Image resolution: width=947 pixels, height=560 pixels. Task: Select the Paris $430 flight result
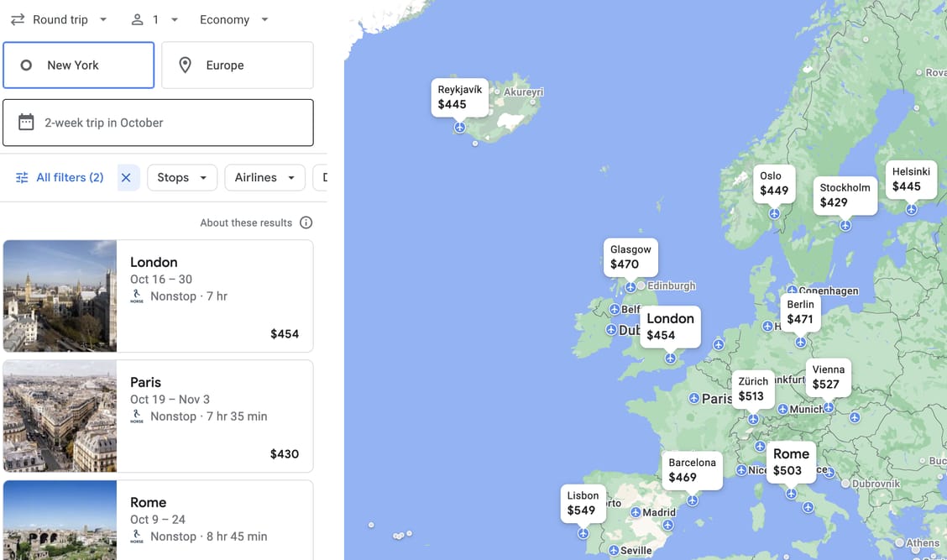click(214, 416)
